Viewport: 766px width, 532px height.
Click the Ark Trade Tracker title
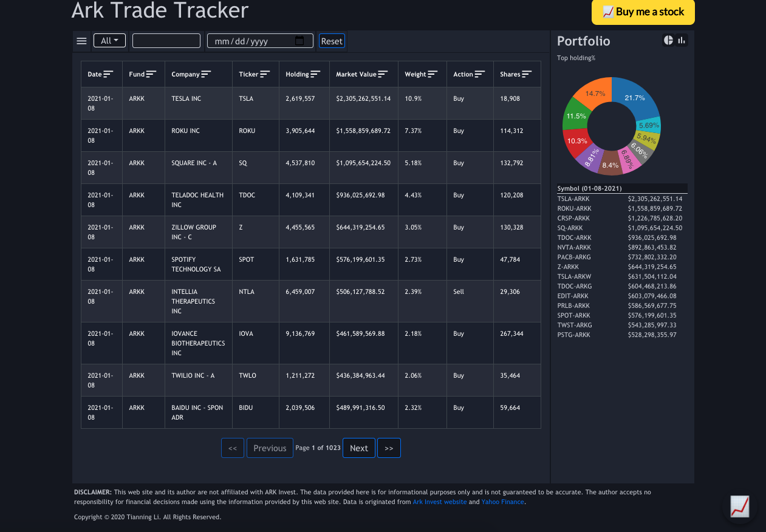tap(160, 10)
